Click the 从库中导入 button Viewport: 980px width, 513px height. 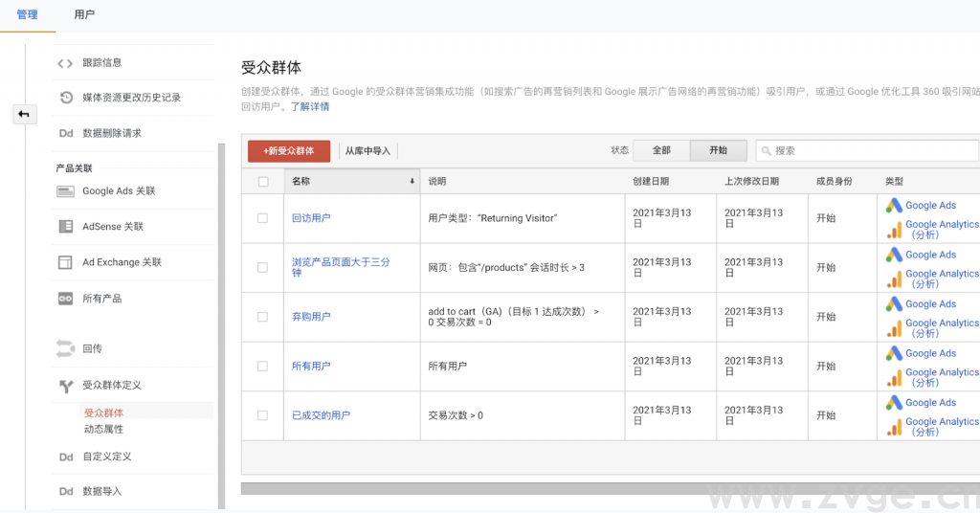[367, 150]
